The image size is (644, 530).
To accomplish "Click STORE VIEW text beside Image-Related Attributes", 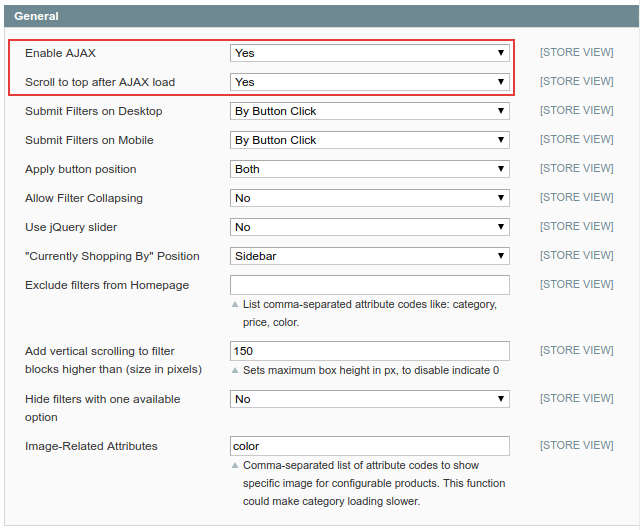I will click(576, 445).
